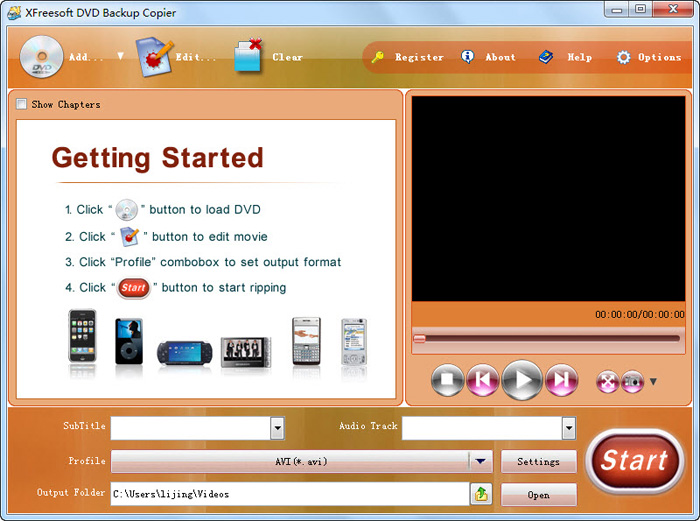Click the PSP device thumbnail
This screenshot has width=700, height=521.
pyautogui.click(x=184, y=353)
